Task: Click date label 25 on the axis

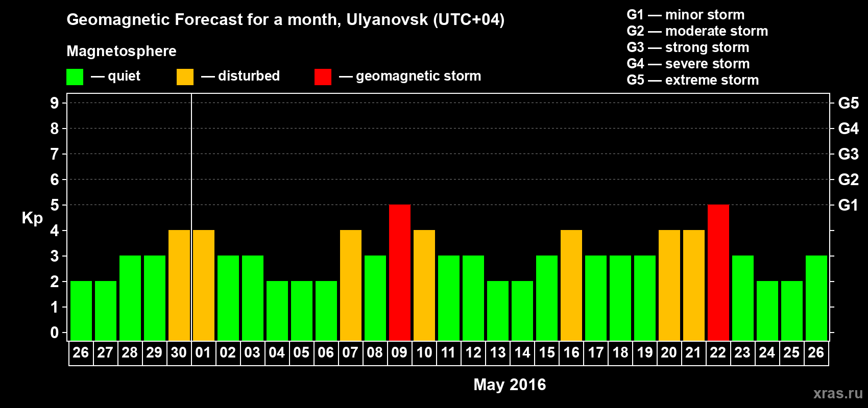Action: tap(791, 352)
